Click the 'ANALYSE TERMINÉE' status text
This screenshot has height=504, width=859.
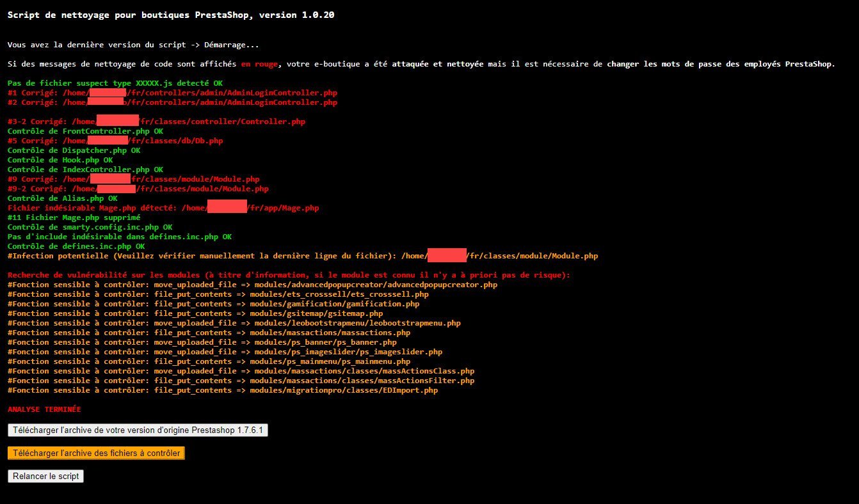(44, 409)
